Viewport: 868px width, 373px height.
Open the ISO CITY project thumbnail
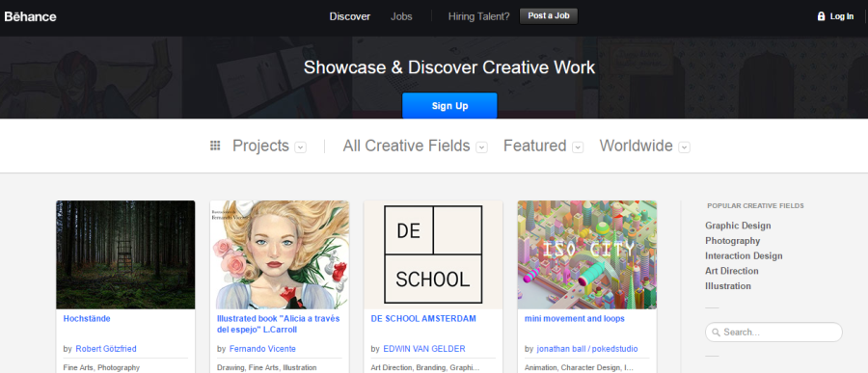click(x=587, y=254)
